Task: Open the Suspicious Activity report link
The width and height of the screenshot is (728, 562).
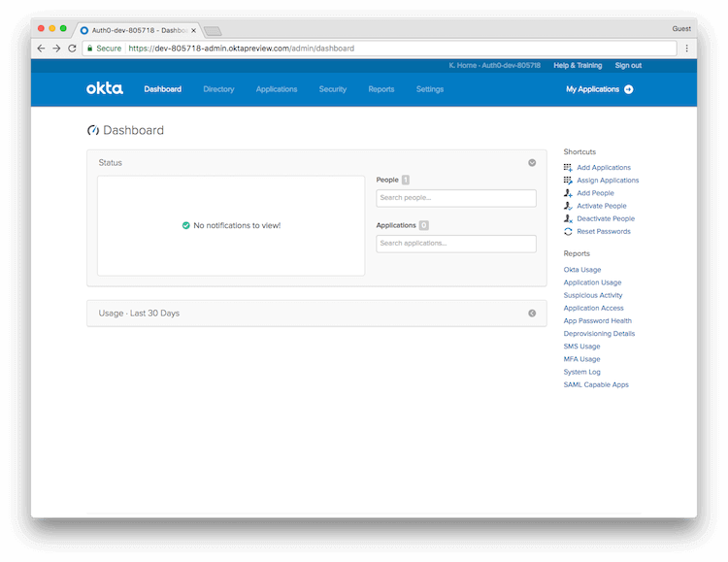Action: (593, 295)
